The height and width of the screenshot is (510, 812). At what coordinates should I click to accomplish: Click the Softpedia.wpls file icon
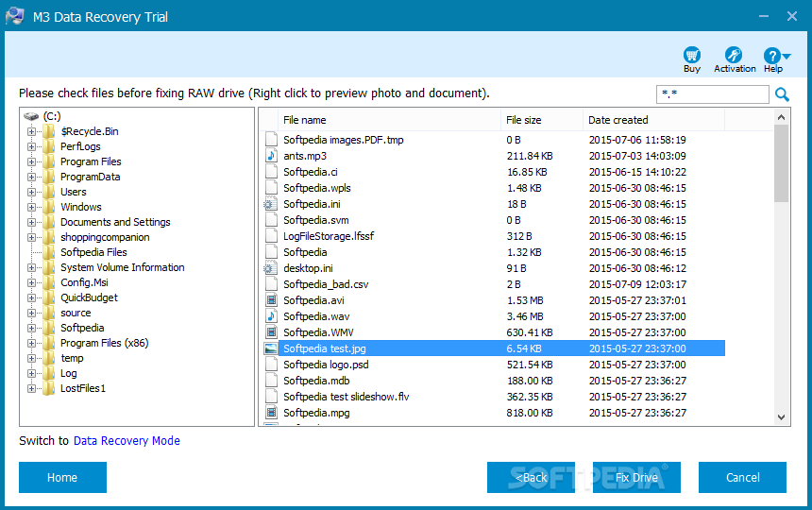pos(271,188)
